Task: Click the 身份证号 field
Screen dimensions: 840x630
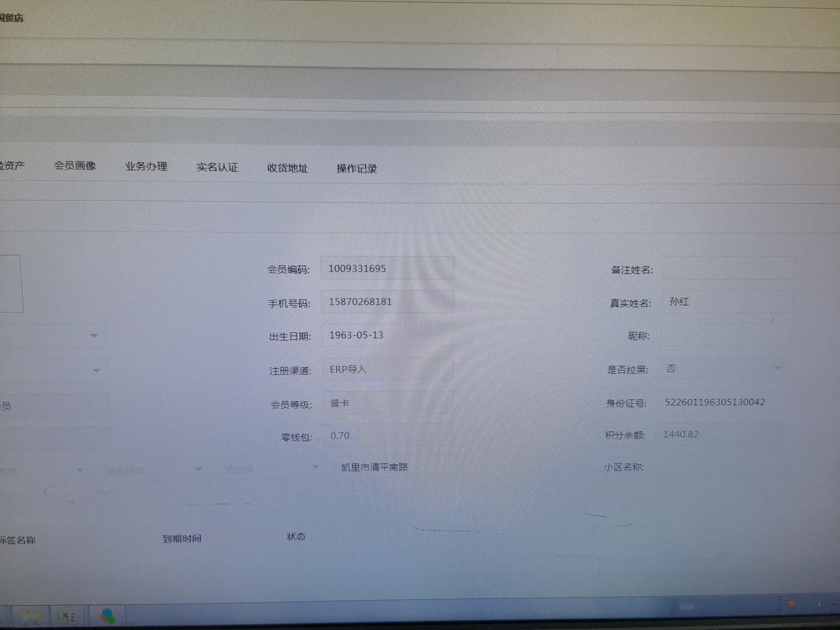Action: point(722,402)
